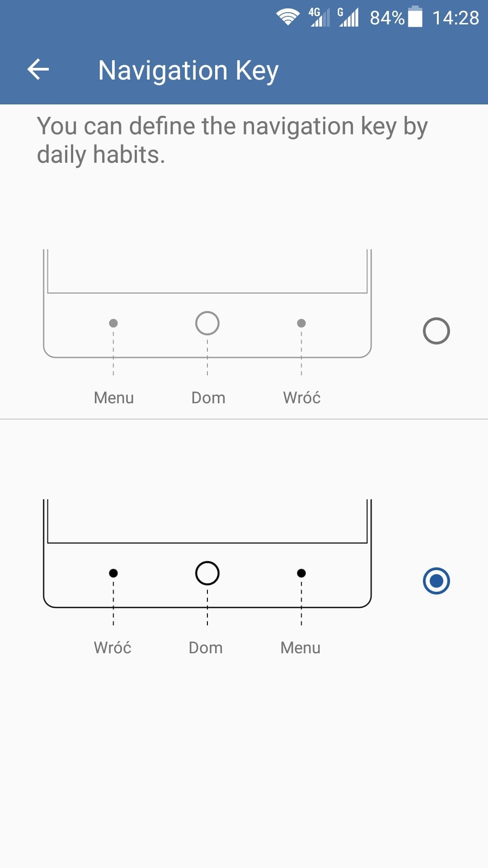Tap the Wi-Fi status icon
The width and height of the screenshot is (488, 868).
[288, 17]
